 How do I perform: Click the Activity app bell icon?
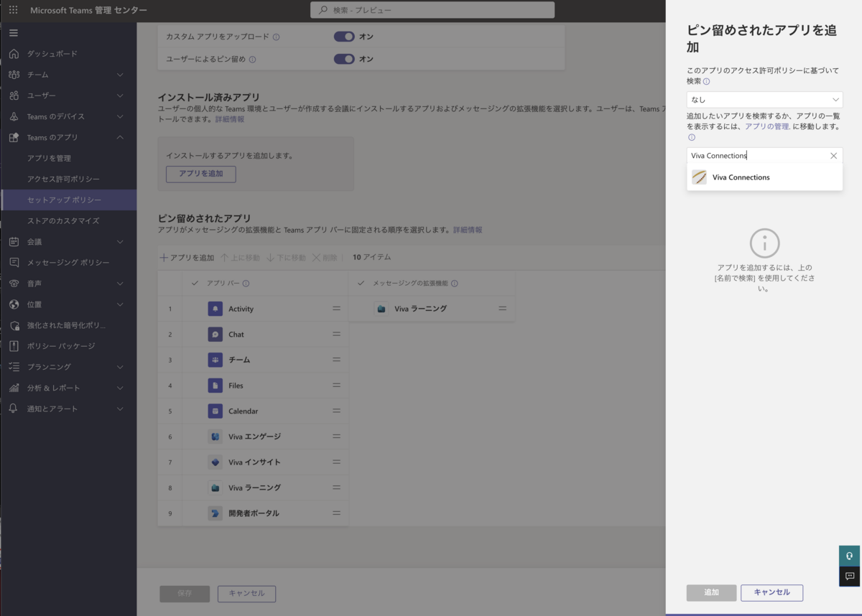215,309
